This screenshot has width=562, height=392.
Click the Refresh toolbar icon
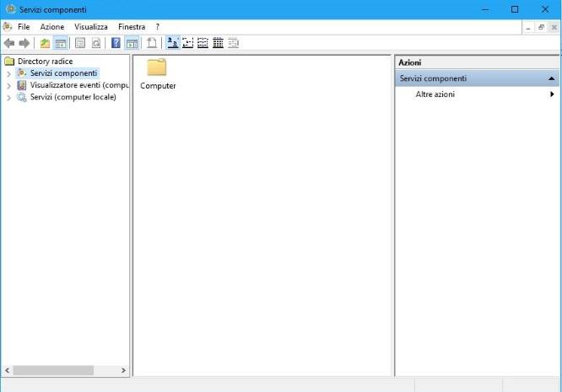pyautogui.click(x=96, y=43)
